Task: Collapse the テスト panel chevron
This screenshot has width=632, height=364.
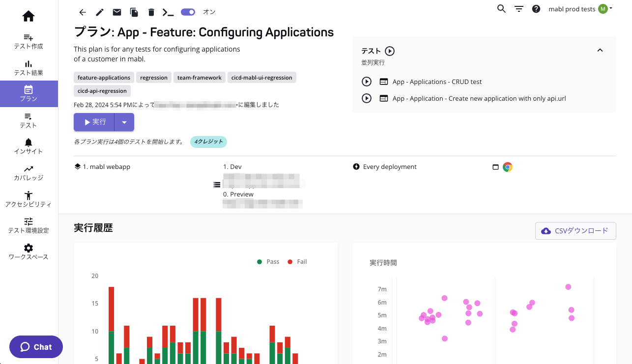Action: (600, 50)
